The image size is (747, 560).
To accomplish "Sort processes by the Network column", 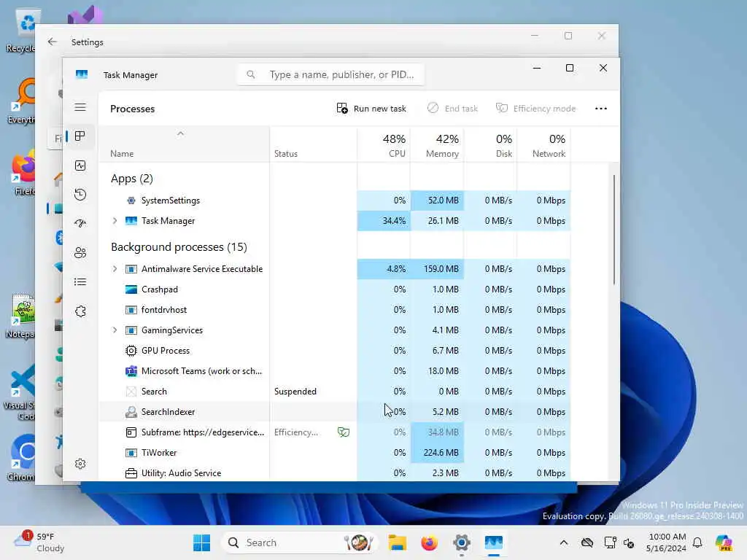I will point(544,145).
